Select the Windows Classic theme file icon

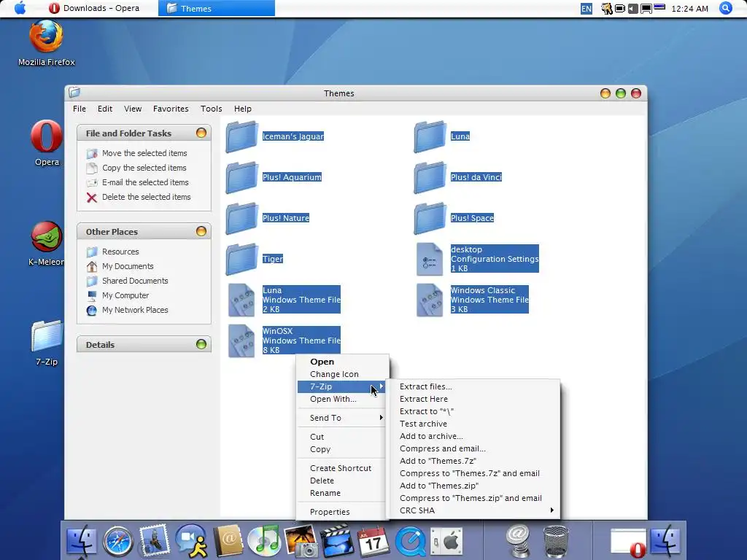click(430, 300)
